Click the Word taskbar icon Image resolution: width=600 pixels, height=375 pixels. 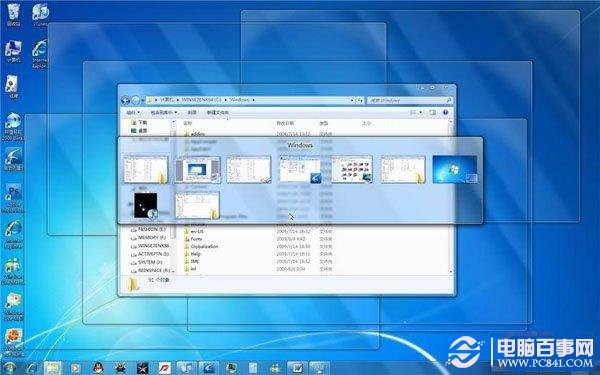297,368
